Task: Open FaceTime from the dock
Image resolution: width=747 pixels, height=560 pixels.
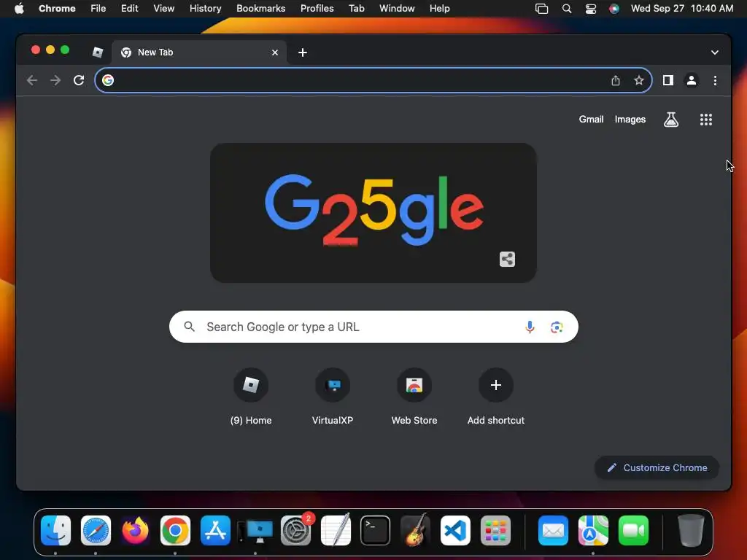Action: tap(633, 531)
